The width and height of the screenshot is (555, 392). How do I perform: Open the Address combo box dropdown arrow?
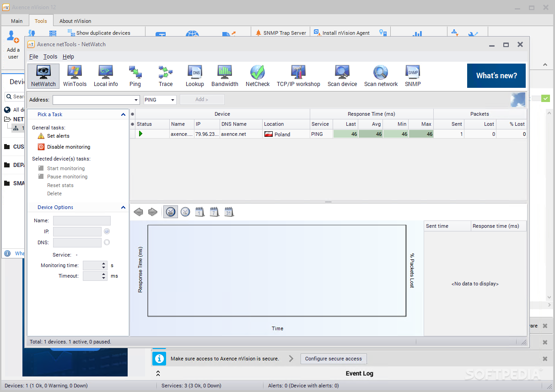(136, 100)
